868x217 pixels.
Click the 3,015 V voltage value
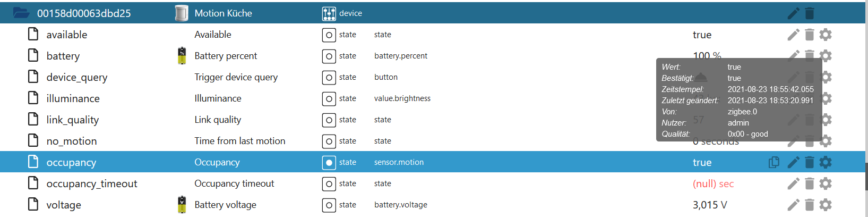pyautogui.click(x=710, y=205)
